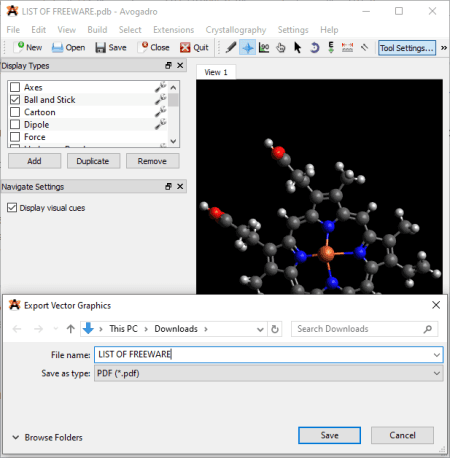Open Cartoon display settings wrench
Viewport: 450px width, 458px height.
tap(161, 112)
